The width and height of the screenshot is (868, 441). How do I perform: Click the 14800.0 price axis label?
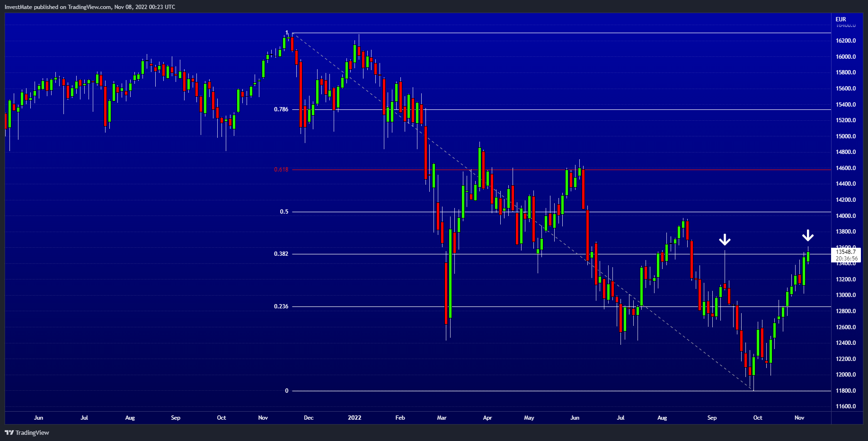[x=846, y=152]
